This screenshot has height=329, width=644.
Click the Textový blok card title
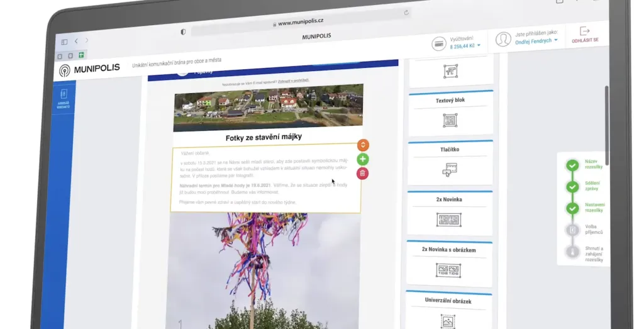click(x=450, y=100)
